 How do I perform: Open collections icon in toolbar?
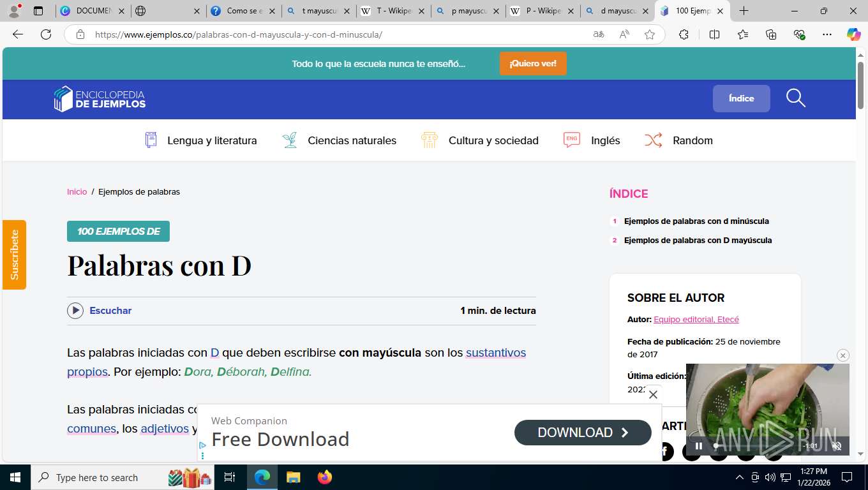771,34
